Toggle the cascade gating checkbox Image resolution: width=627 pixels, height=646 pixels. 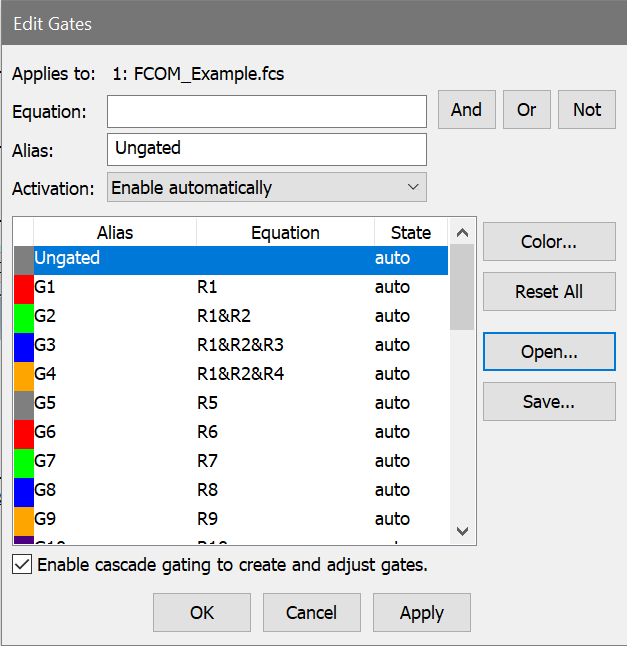22,565
